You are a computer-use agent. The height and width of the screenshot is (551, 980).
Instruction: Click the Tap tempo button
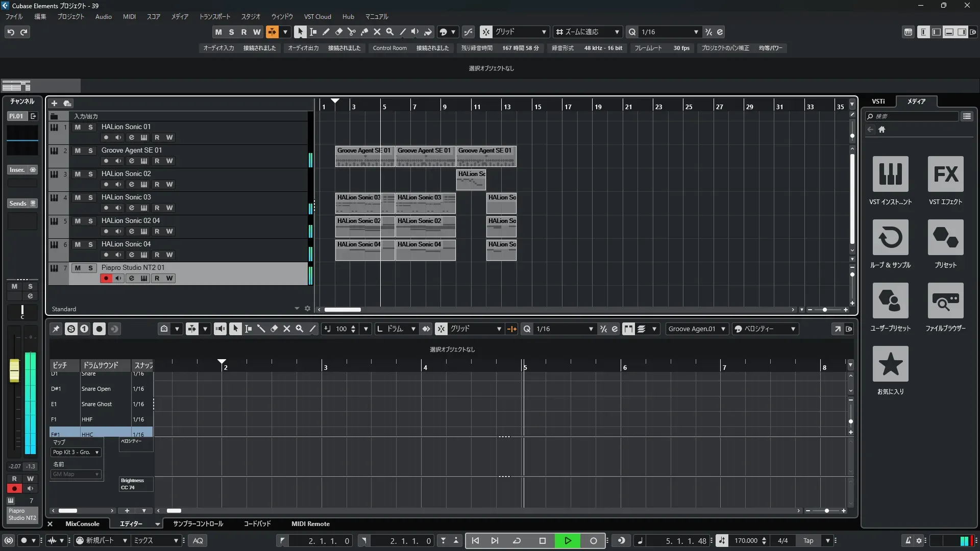pyautogui.click(x=808, y=541)
